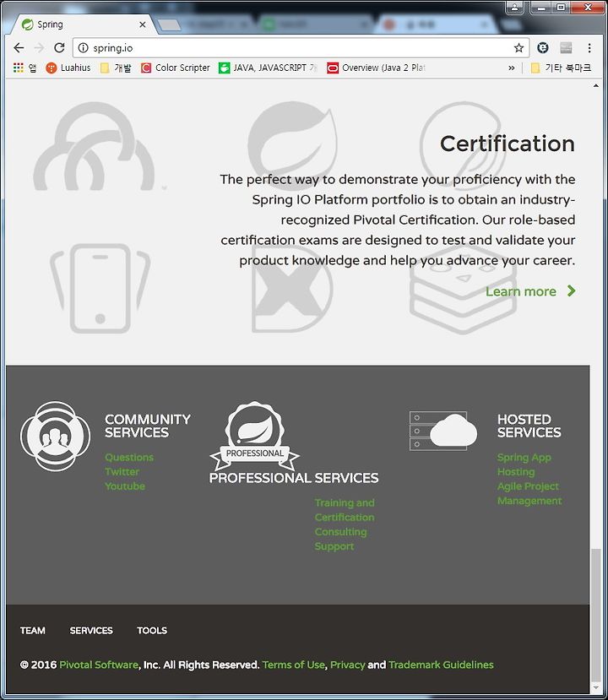Click TOOLS in the footer menu
This screenshot has width=608, height=700.
tap(152, 631)
